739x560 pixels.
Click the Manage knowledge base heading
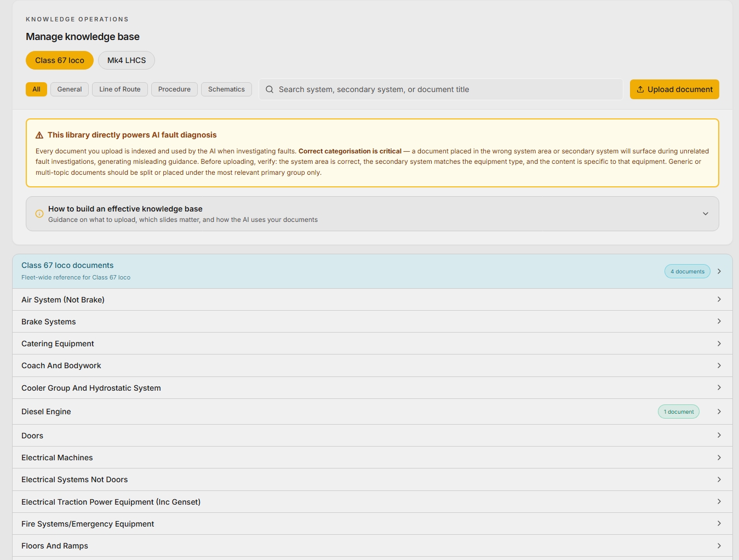click(83, 37)
